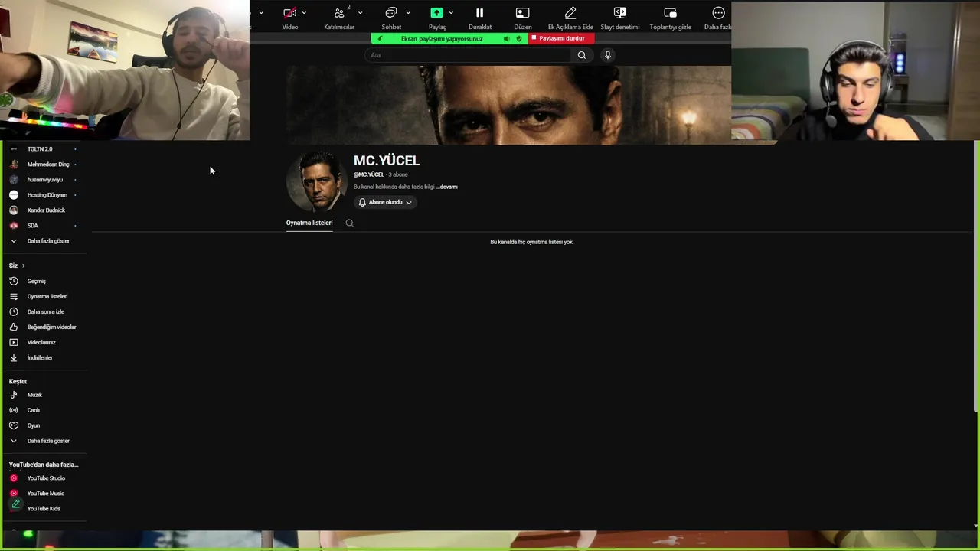This screenshot has height=551, width=980.
Task: Open the MC.YÜCEL channel avatar
Action: coord(316,181)
